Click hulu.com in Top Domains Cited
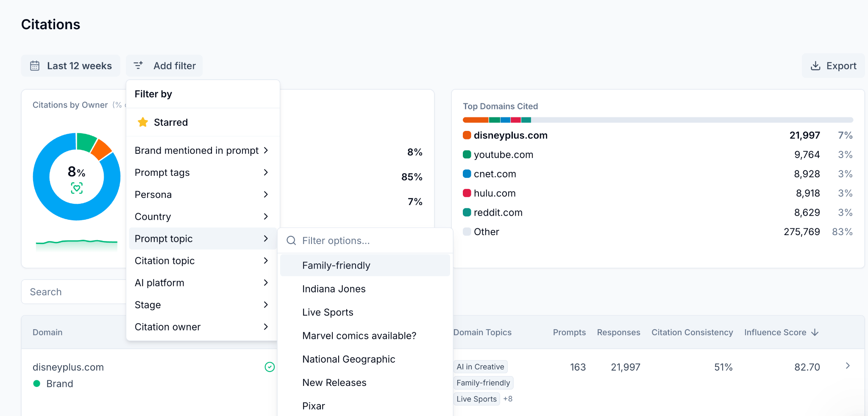Viewport: 868px width, 416px height. [x=495, y=193]
